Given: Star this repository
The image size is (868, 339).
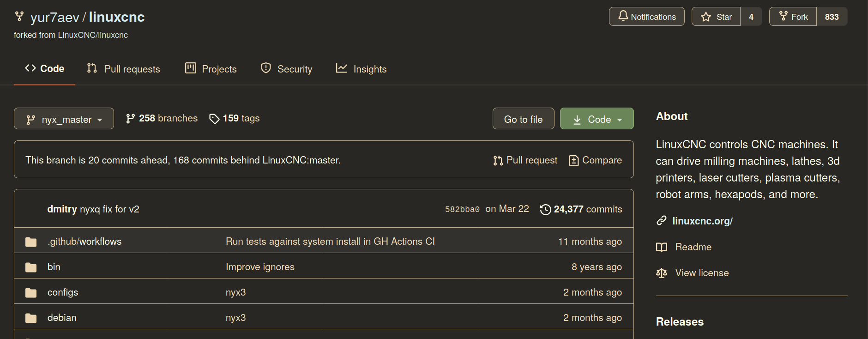Looking at the screenshot, I should (716, 17).
